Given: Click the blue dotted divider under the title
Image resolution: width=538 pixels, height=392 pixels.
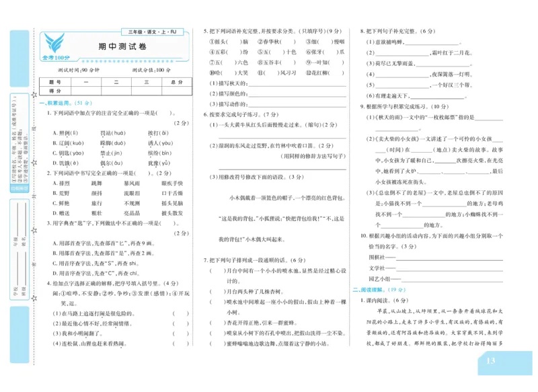Looking at the screenshot, I should [x=128, y=61].
